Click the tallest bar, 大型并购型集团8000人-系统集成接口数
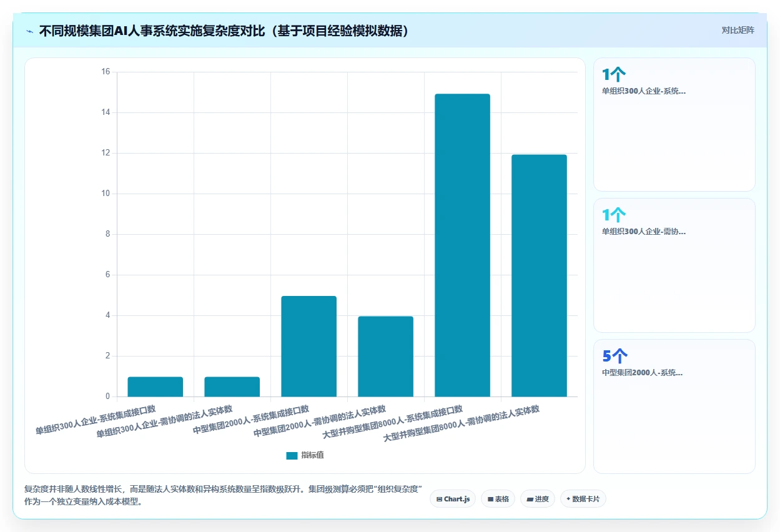Screen dimensions: 780x532 pos(462,245)
